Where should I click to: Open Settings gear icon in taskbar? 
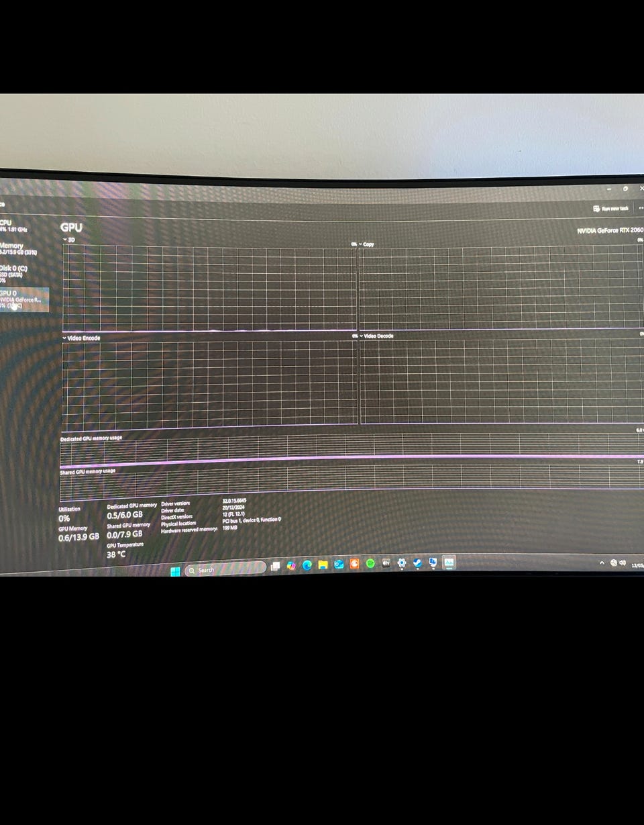(402, 564)
